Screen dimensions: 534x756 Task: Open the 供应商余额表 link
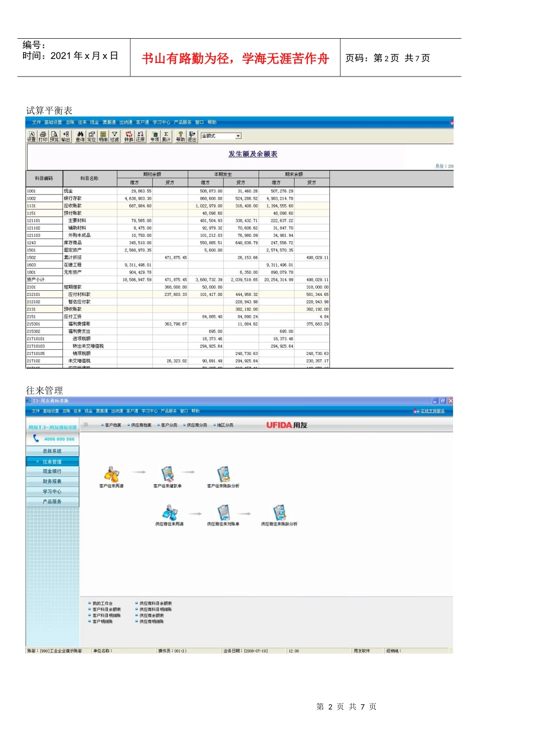[152, 616]
